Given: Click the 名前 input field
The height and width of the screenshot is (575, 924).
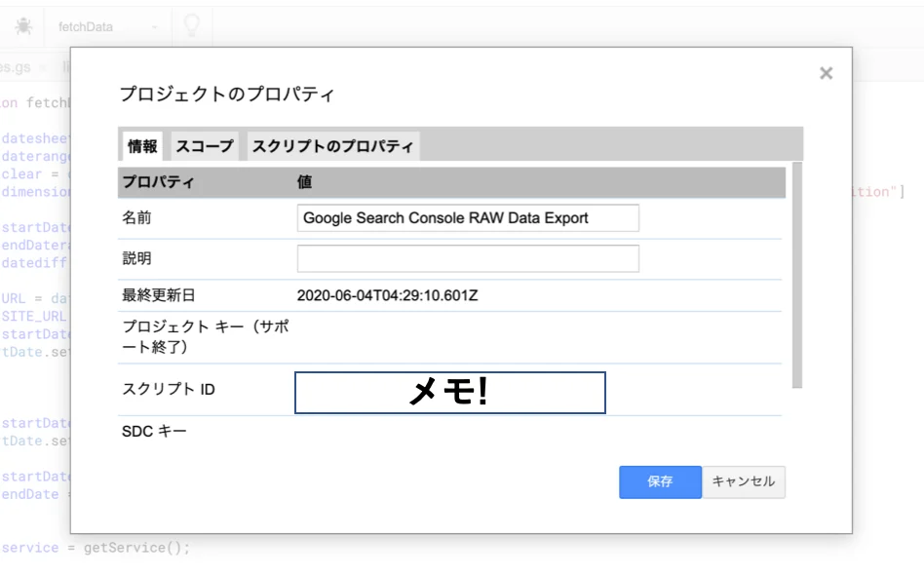Looking at the screenshot, I should (x=468, y=218).
